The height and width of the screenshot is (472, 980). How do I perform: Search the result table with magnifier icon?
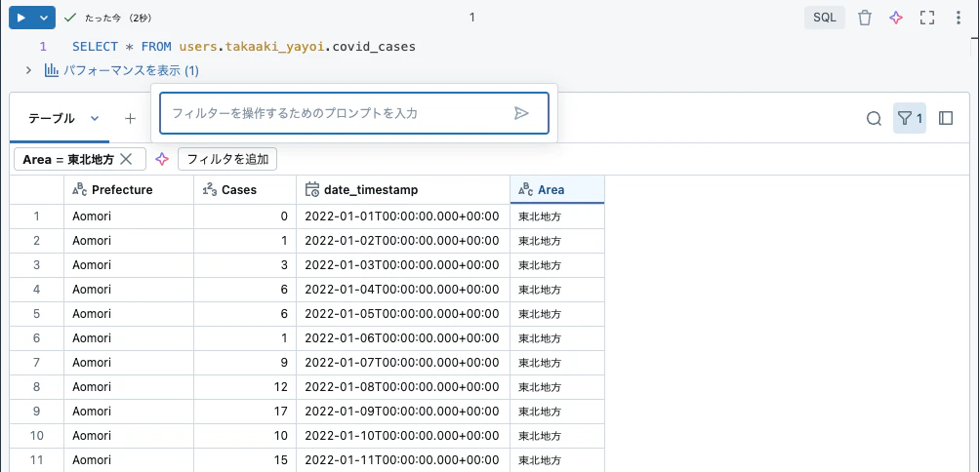(x=874, y=118)
